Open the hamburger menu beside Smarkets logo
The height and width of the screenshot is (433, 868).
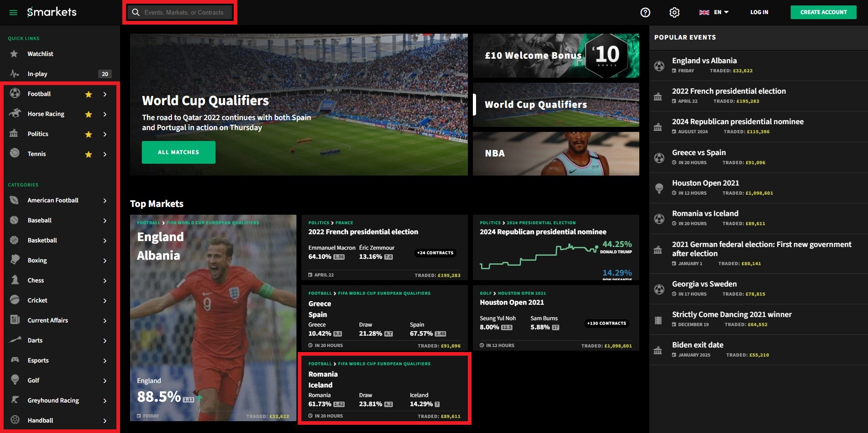(13, 13)
